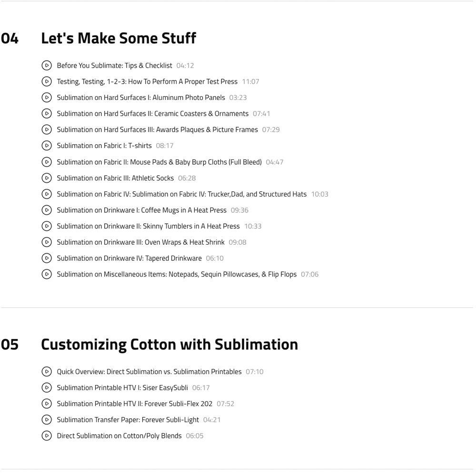Open Notepads, Sequin Pillowcases & Flip Flops lesson

click(x=176, y=274)
